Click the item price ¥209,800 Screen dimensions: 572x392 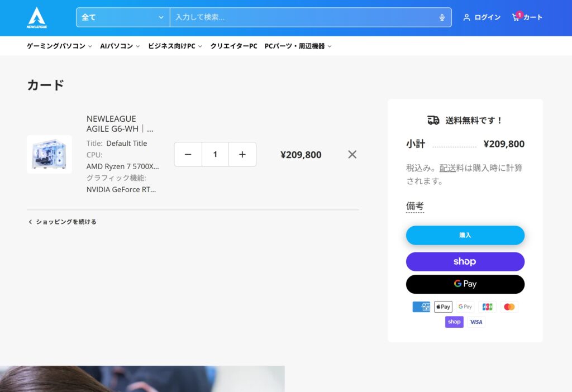pyautogui.click(x=301, y=155)
